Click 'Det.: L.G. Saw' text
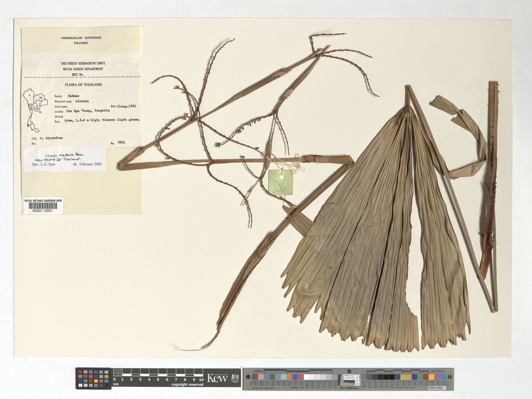 [44, 164]
